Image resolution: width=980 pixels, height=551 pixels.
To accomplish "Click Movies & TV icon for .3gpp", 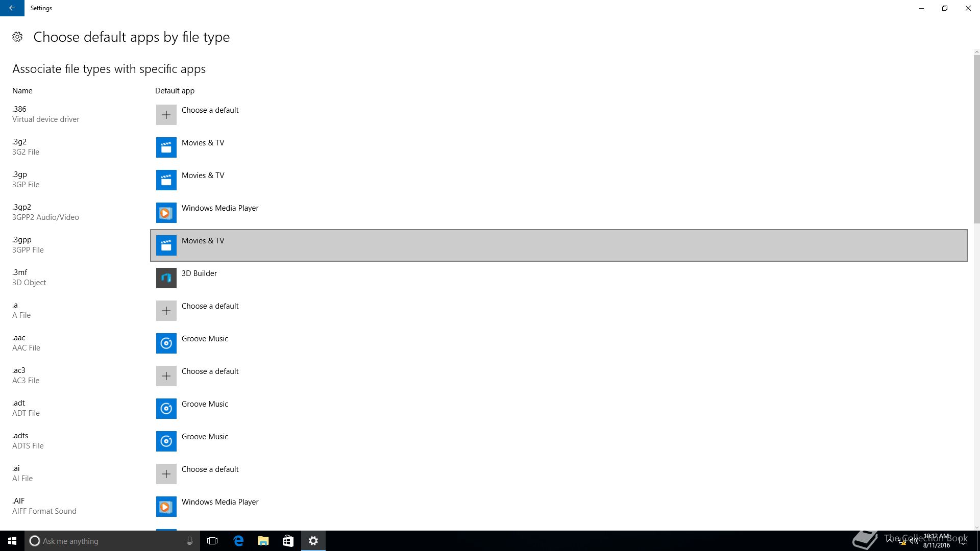I will (166, 245).
